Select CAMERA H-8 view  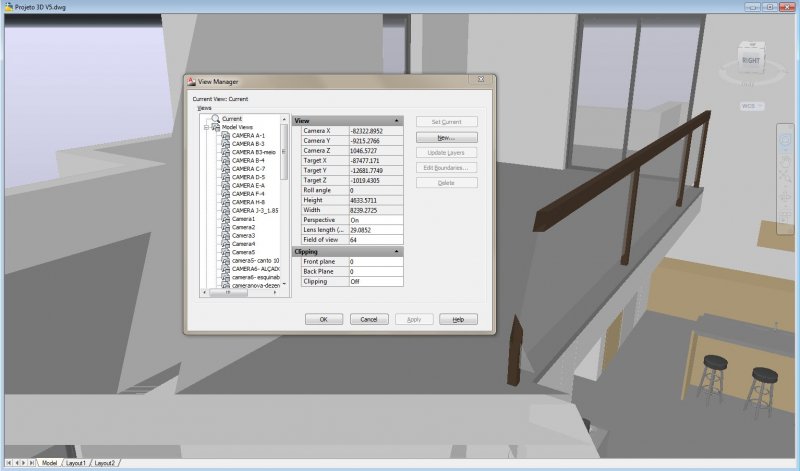248,202
